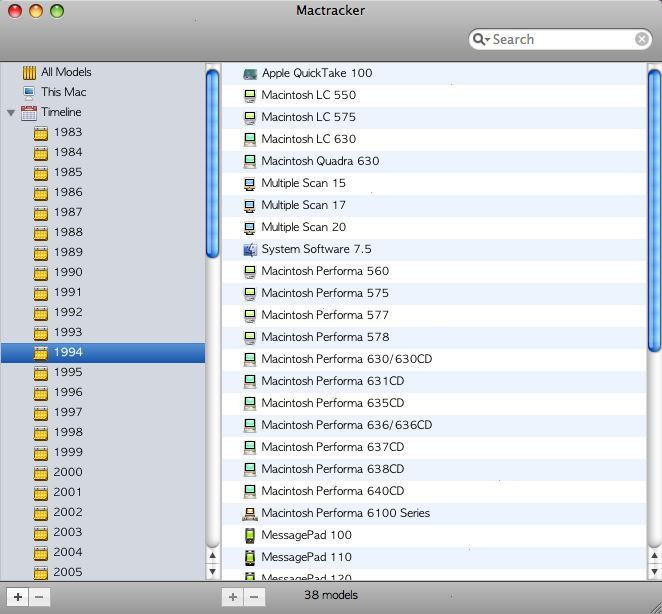662x614 pixels.
Task: Click the 2003 calendar icon
Action: point(41,533)
